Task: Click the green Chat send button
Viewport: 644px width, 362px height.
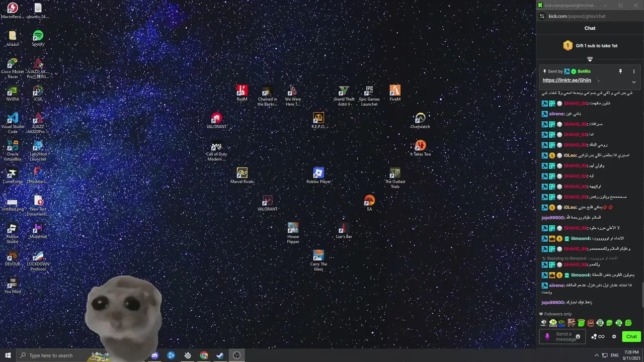Action: (631, 337)
